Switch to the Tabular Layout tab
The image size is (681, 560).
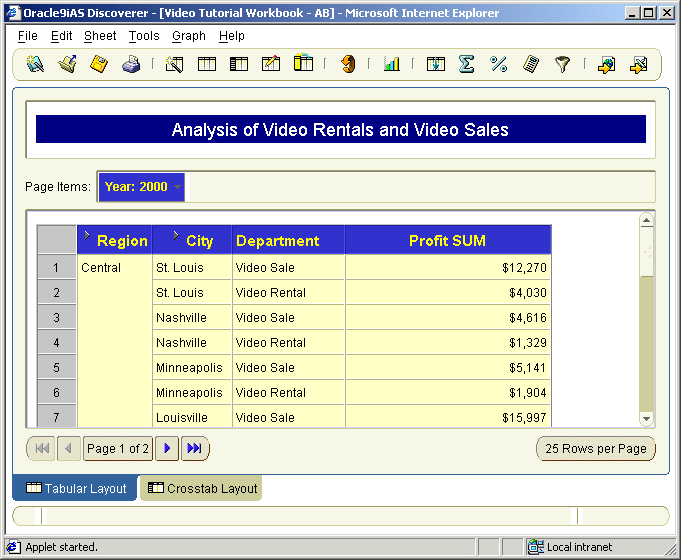click(75, 488)
